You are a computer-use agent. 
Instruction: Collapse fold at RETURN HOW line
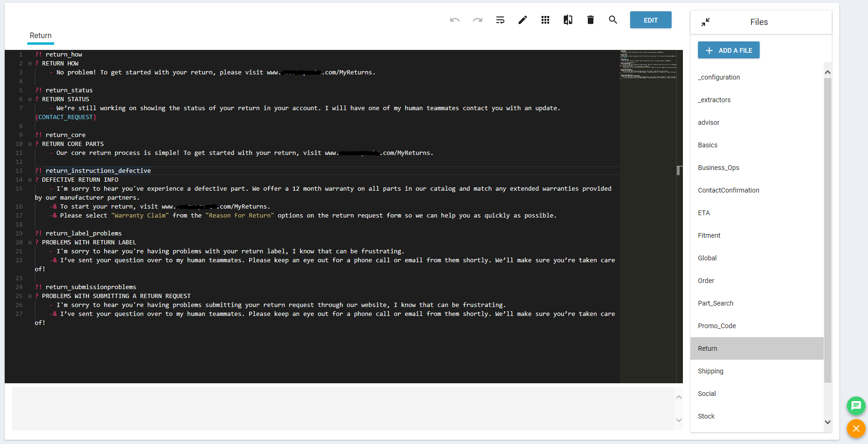pos(30,64)
